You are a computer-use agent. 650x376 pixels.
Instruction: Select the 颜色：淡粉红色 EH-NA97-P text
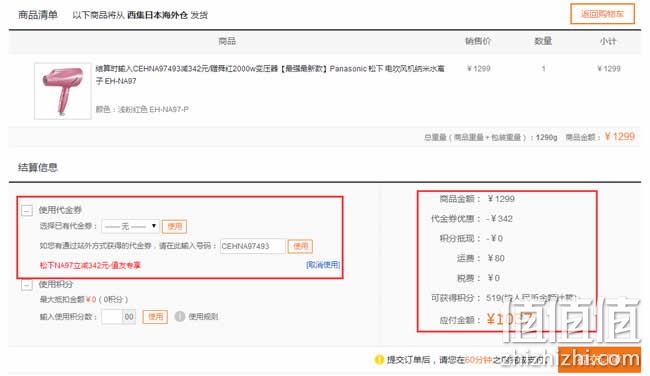pos(142,109)
